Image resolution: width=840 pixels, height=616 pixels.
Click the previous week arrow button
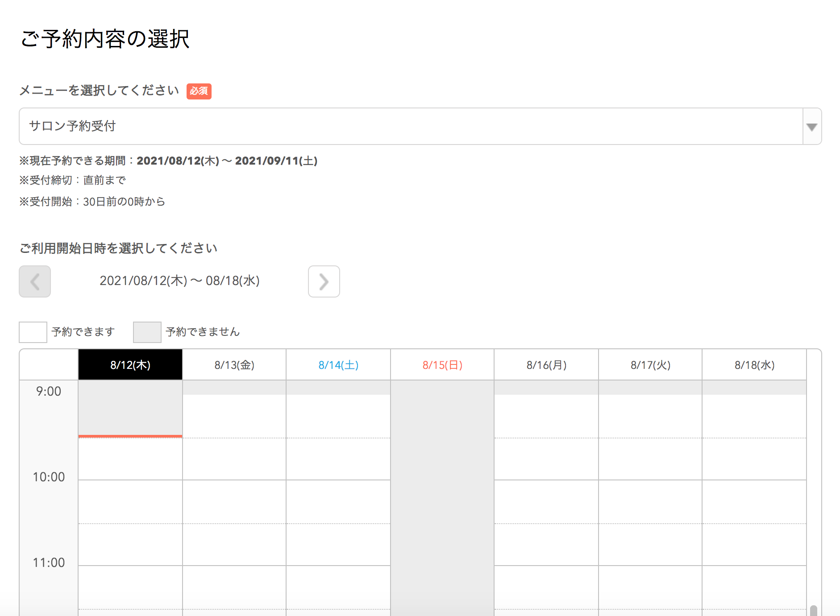[x=35, y=281]
